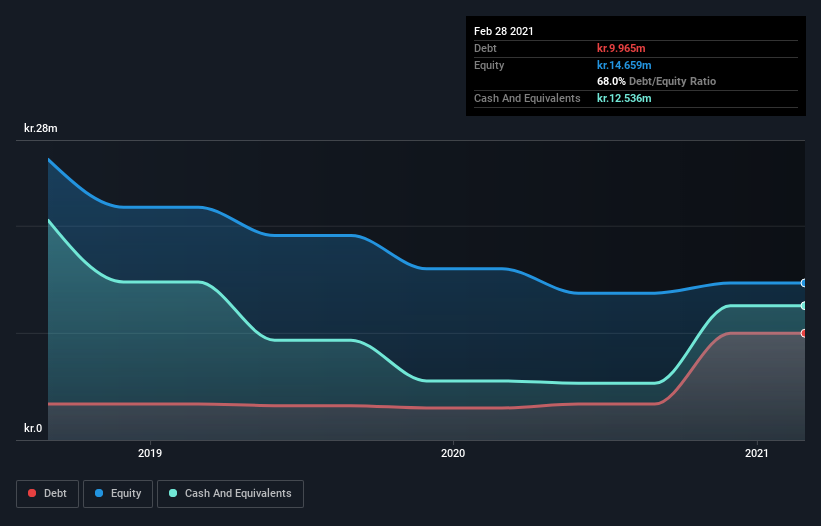This screenshot has height=526, width=821.
Task: Toggle Cash And Equivalents legend button
Action: [230, 494]
